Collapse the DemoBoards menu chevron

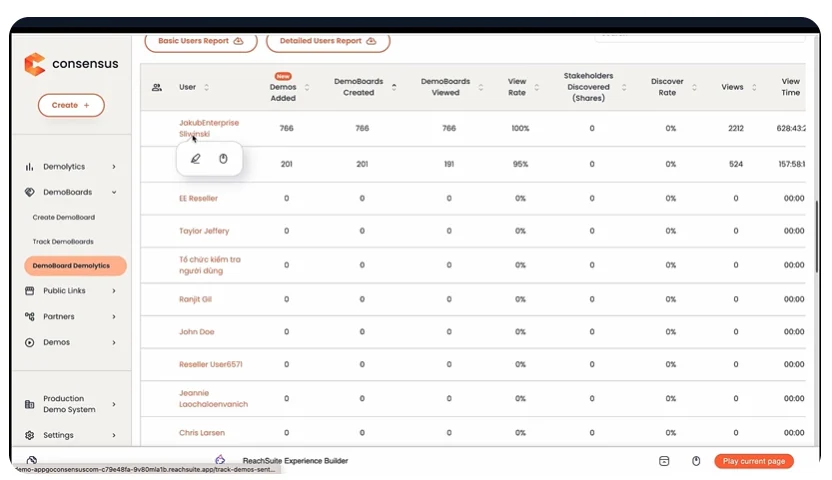[x=114, y=192]
